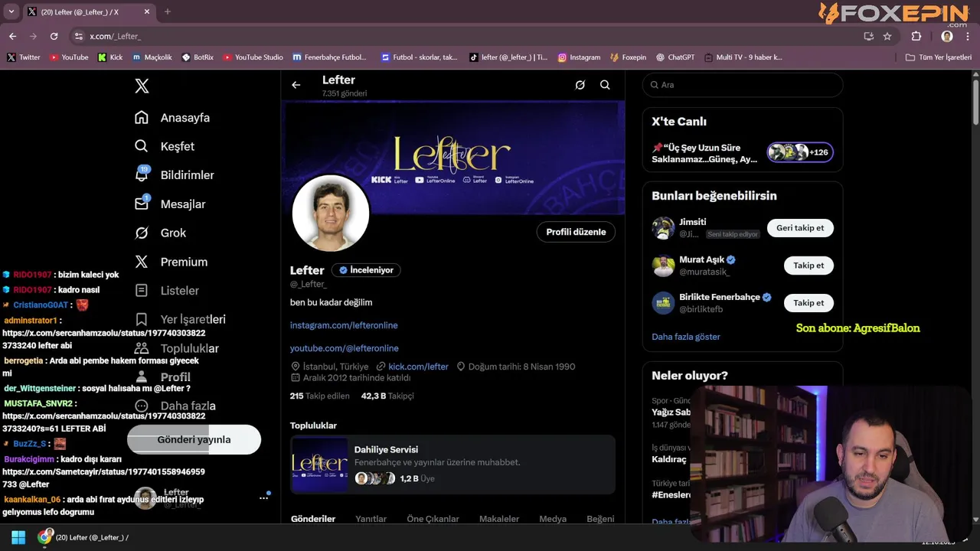Viewport: 980px width, 551px height.
Task: Click the Grok icon in the profile header
Action: point(580,85)
